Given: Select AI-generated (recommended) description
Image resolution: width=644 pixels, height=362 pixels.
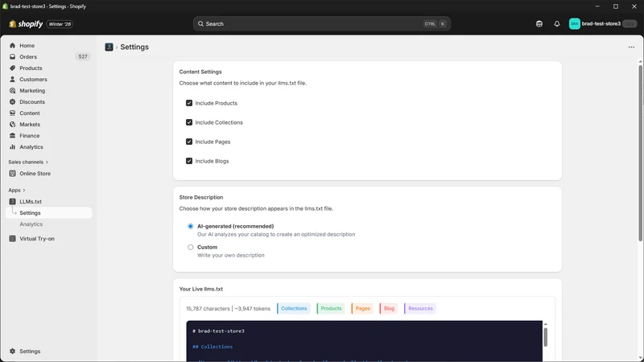Looking at the screenshot, I should click(x=191, y=226).
